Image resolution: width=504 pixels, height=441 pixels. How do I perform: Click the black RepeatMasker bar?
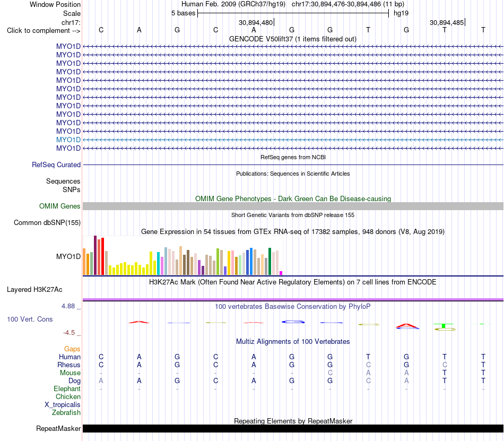293,428
